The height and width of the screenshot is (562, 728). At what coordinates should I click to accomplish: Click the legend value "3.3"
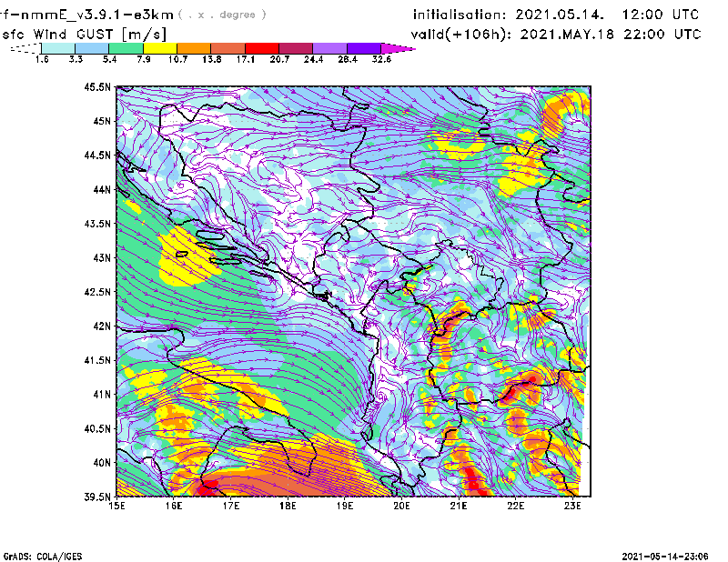click(76, 59)
